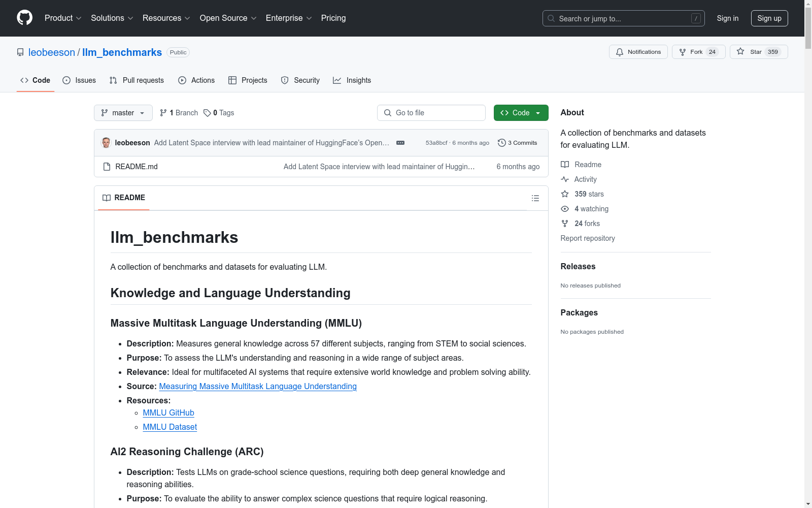812x508 pixels.
Task: Click leobeeson's avatar in commit row
Action: click(106, 143)
